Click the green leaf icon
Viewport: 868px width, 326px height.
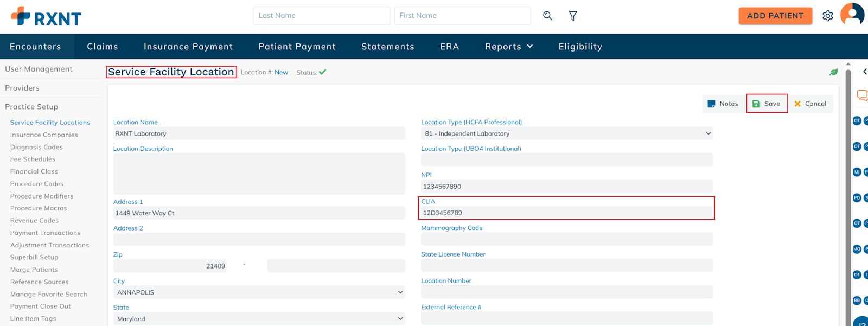click(833, 72)
